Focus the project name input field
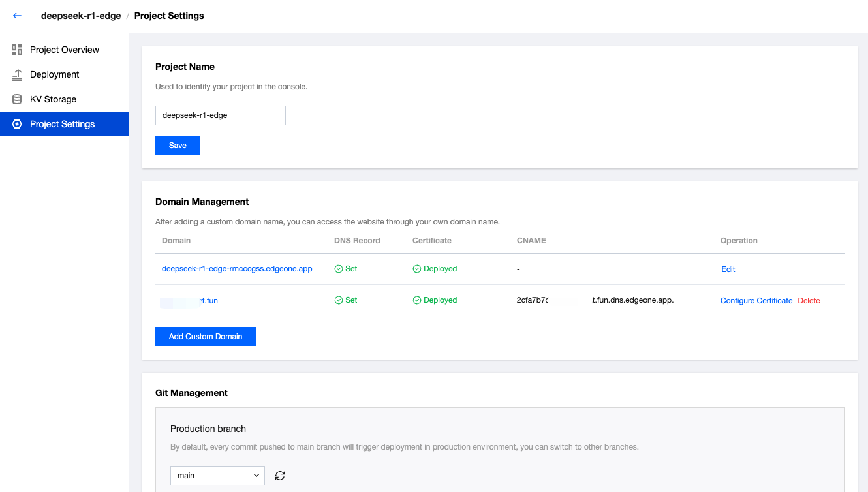868x492 pixels. [221, 115]
